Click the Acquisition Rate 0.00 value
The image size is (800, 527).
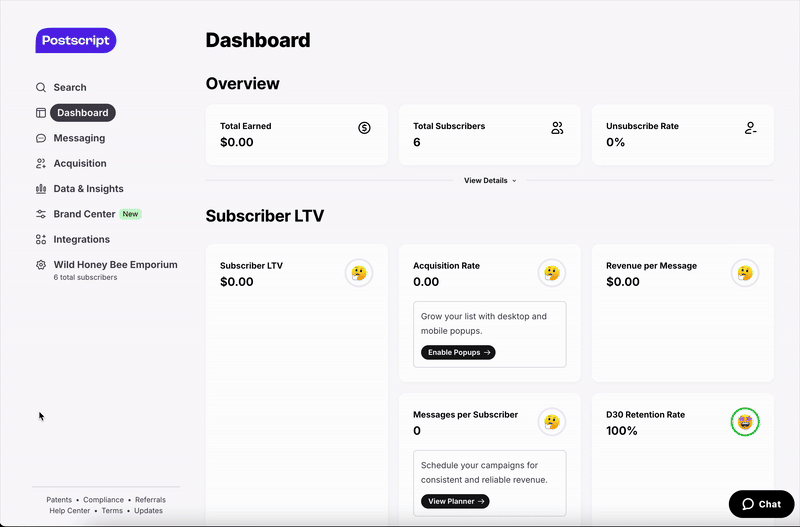coord(426,282)
